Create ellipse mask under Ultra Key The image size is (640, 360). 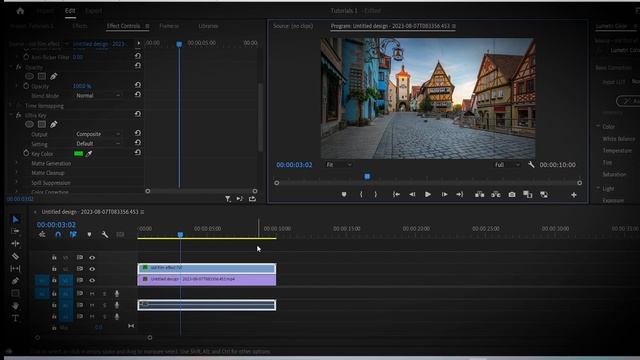pyautogui.click(x=29, y=124)
